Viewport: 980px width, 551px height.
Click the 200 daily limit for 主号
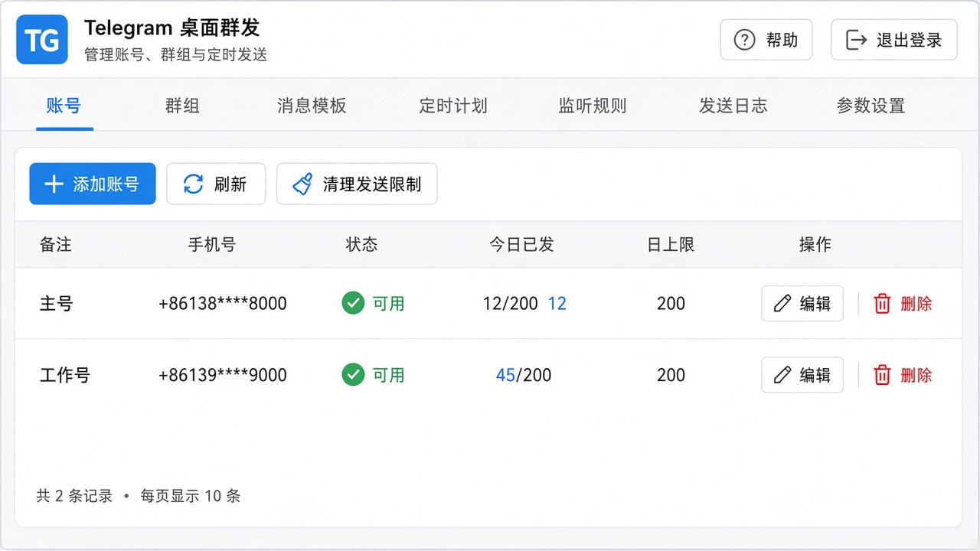pos(671,304)
